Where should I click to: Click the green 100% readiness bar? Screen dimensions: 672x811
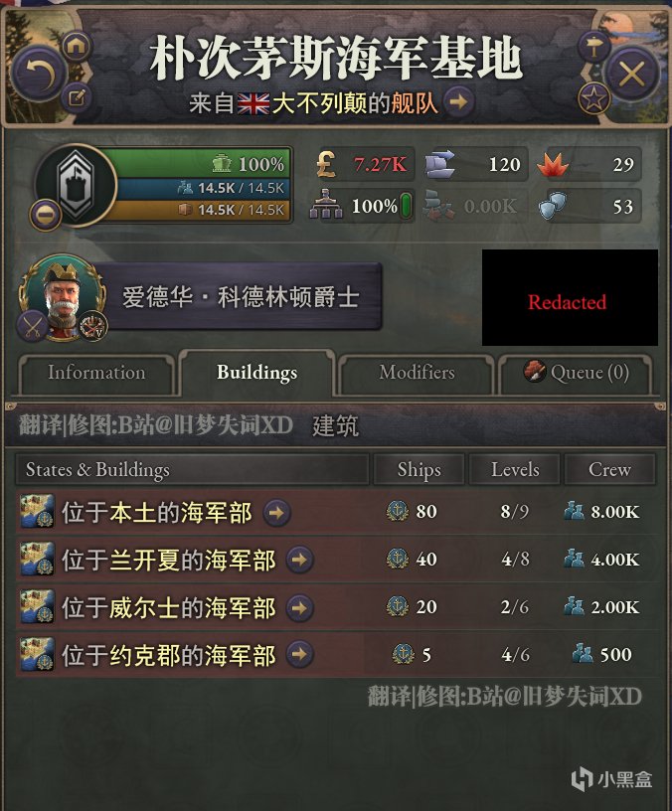pos(199,164)
